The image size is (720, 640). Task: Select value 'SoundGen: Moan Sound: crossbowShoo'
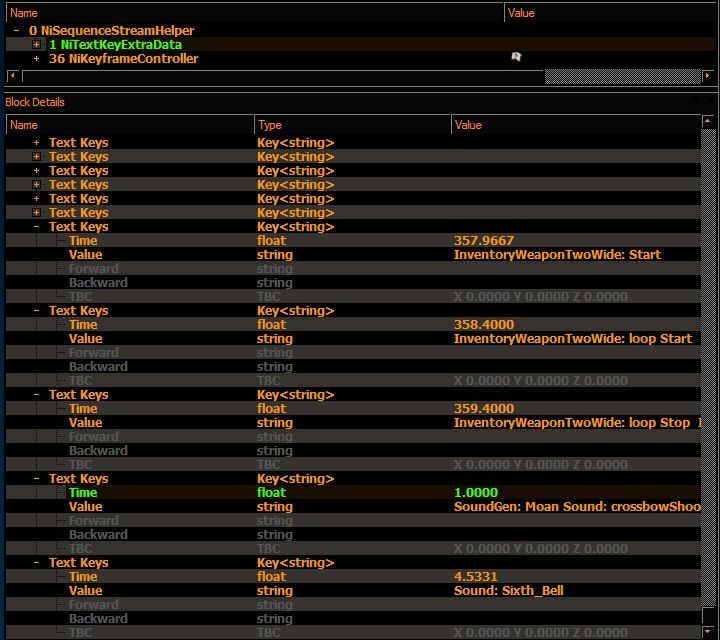point(577,507)
